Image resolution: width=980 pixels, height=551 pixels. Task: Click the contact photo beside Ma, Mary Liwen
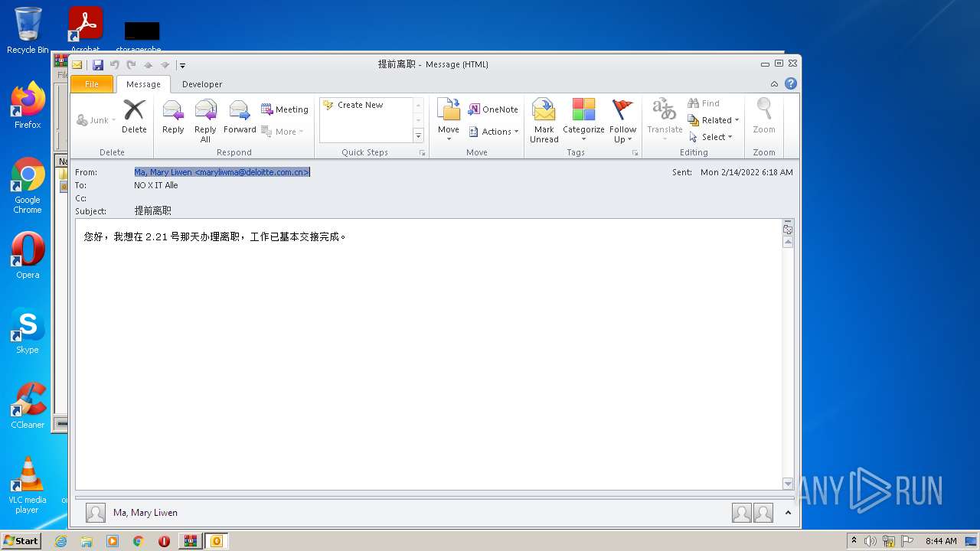[96, 513]
